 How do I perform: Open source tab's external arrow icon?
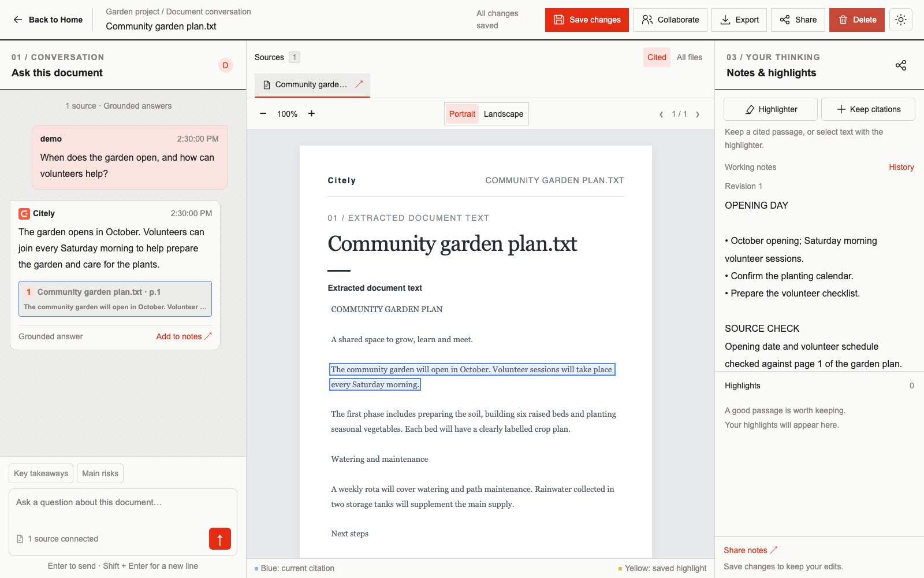tap(359, 84)
